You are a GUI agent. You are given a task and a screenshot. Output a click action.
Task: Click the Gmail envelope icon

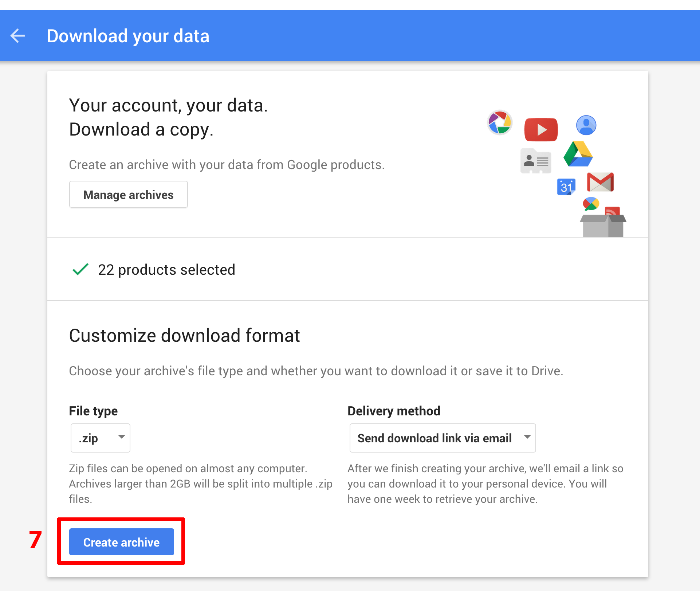(x=600, y=182)
